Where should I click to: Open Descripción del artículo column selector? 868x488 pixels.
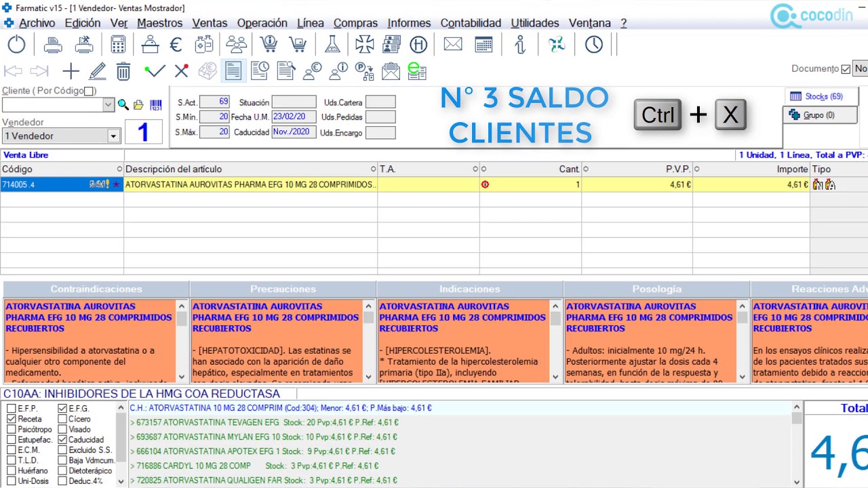tap(373, 169)
